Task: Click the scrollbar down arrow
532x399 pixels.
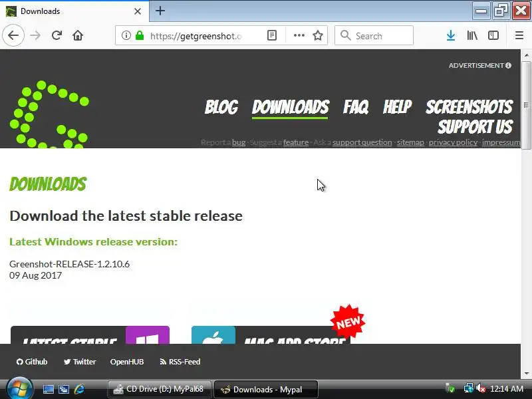Action: 526,374
